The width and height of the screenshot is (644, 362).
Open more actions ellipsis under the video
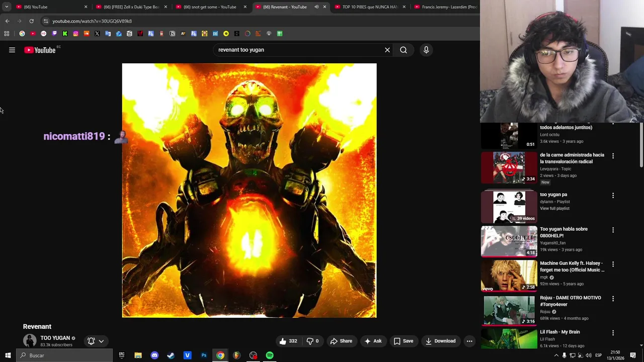(x=469, y=341)
